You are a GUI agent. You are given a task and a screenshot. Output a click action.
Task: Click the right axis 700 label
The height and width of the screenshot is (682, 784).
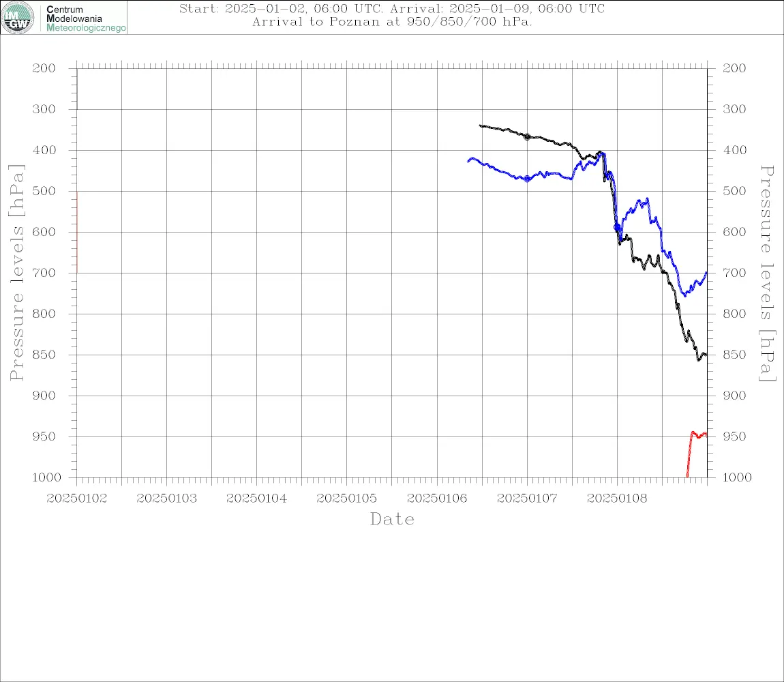click(734, 273)
